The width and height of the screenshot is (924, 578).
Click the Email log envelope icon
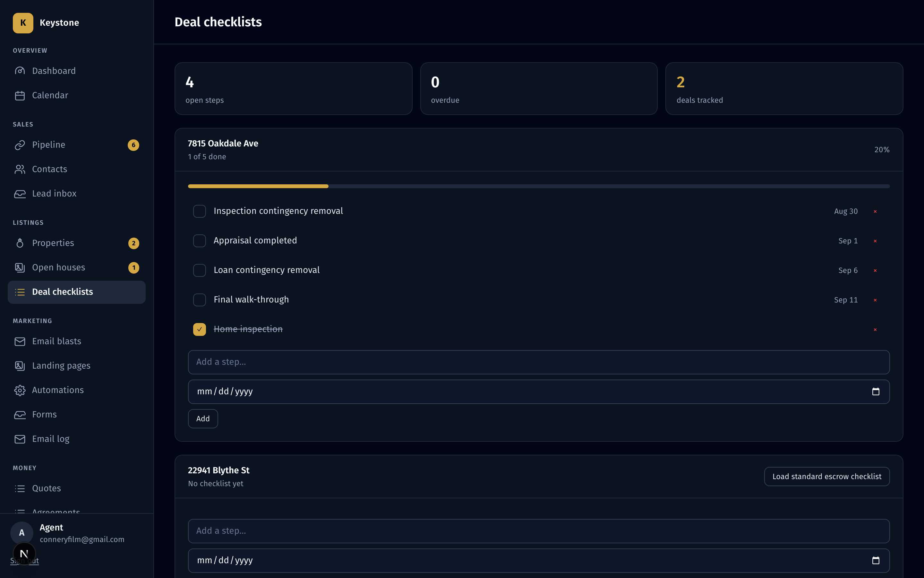20,439
